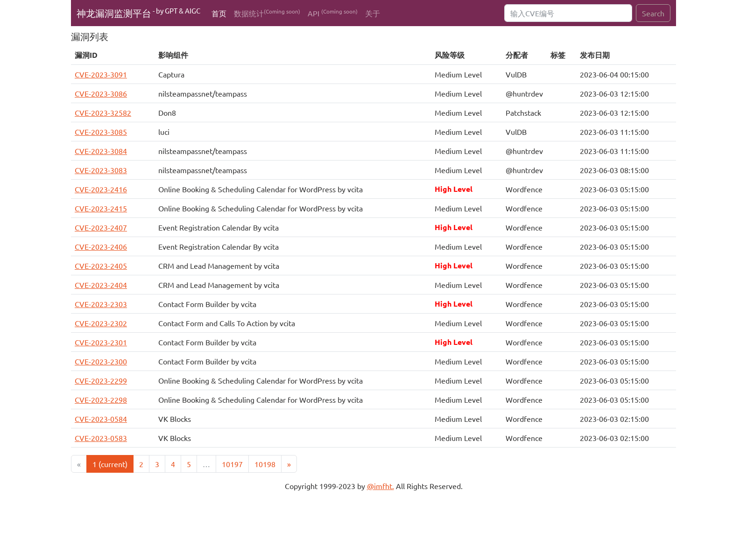
Task: Click the previous page « arrow
Action: tap(79, 464)
